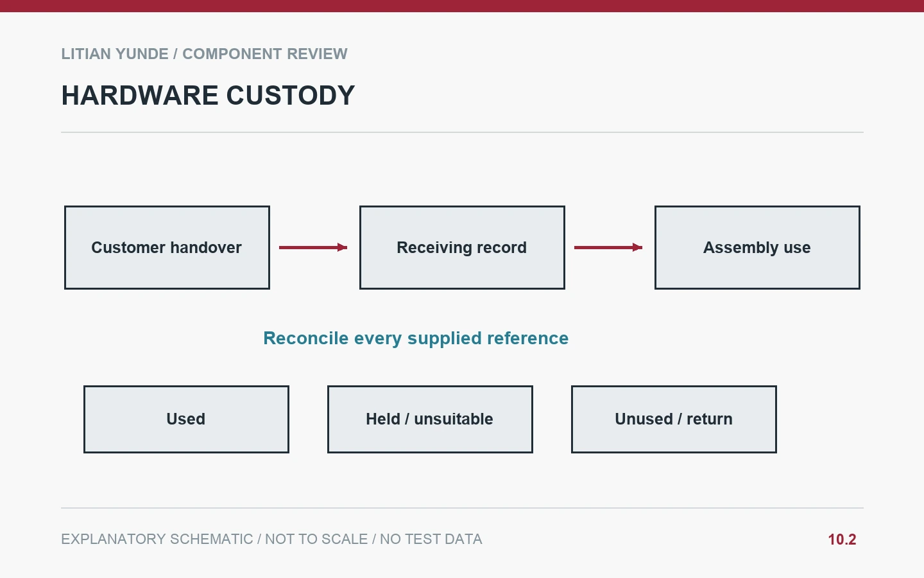Click the Used status box

(186, 419)
